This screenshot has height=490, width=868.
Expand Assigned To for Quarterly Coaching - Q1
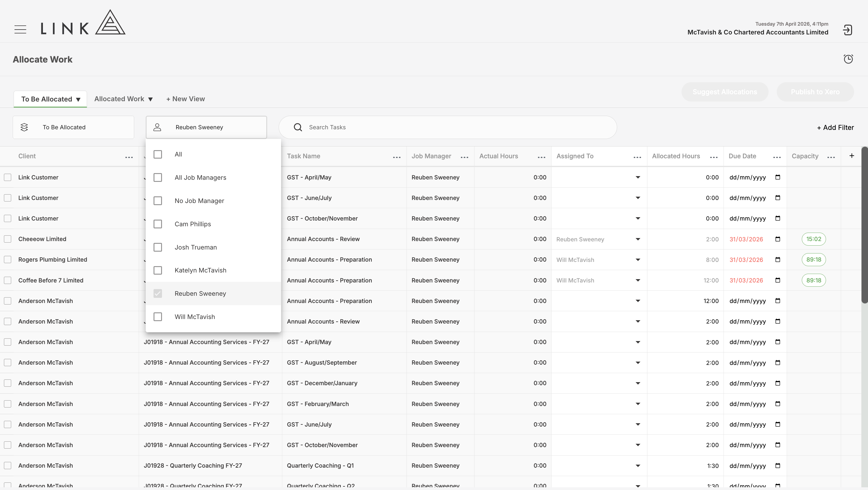click(637, 466)
